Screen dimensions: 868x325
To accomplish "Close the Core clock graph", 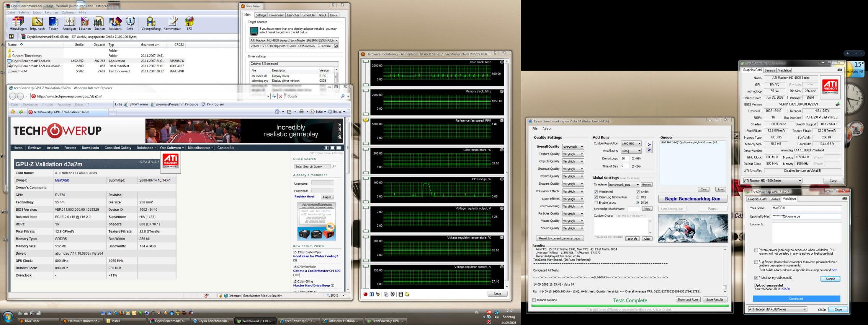I will [502, 62].
